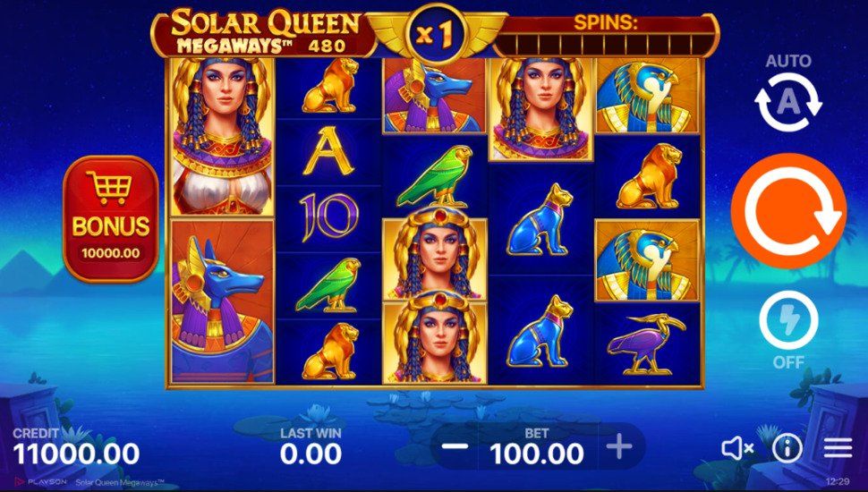Click the Playson logo link
Viewport: 868px width, 492px height.
coord(41,482)
